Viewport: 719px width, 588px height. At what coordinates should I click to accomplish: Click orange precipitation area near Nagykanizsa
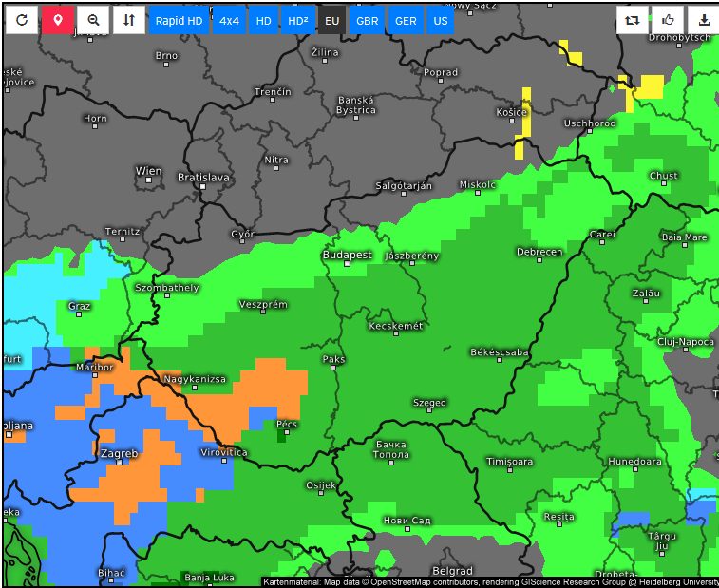click(x=271, y=386)
